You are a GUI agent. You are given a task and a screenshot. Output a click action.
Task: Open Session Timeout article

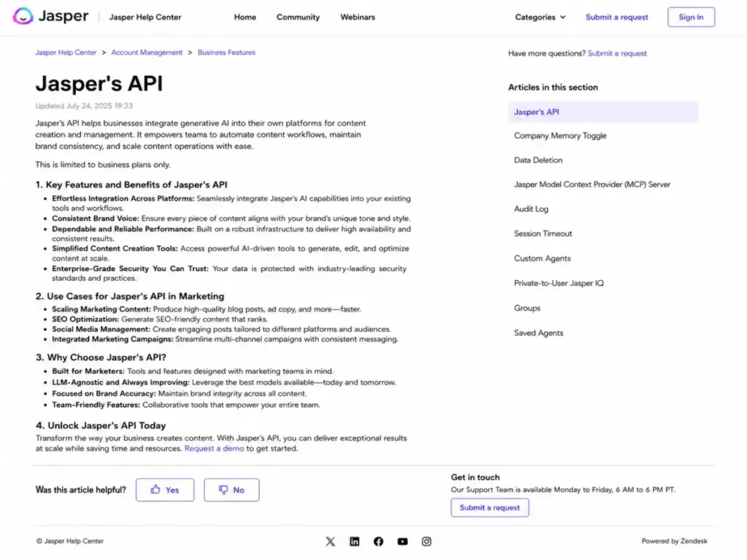[543, 234]
